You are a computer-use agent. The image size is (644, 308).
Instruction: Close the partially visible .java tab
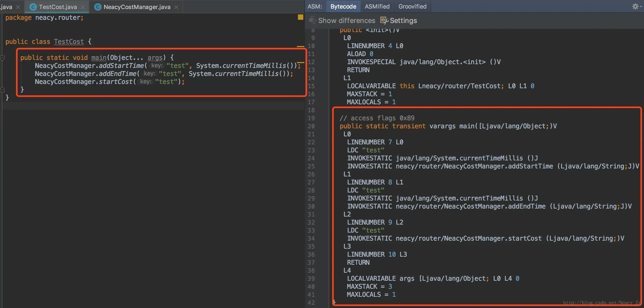pos(18,7)
